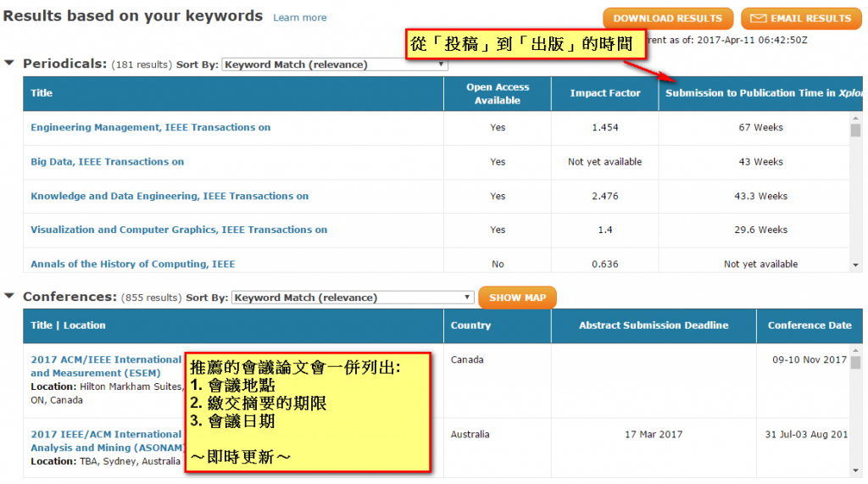868x484 pixels.
Task: Open the Conferences Sort By dropdown
Action: pos(353,298)
